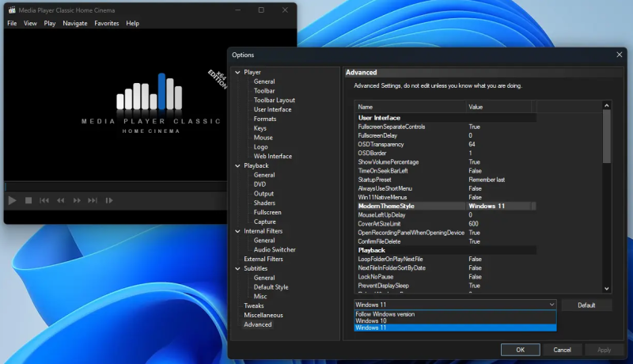Screen dimensions: 633x364
Task: Select Misc under Subtitles
Action: pyautogui.click(x=260, y=296)
